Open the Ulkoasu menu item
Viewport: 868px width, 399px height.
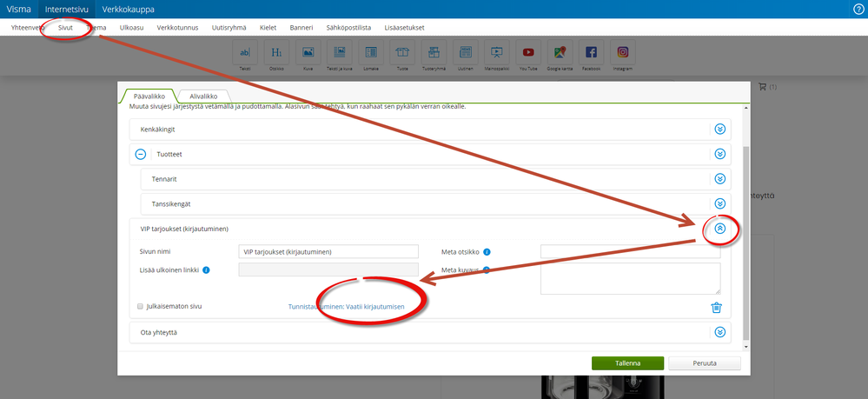click(132, 27)
